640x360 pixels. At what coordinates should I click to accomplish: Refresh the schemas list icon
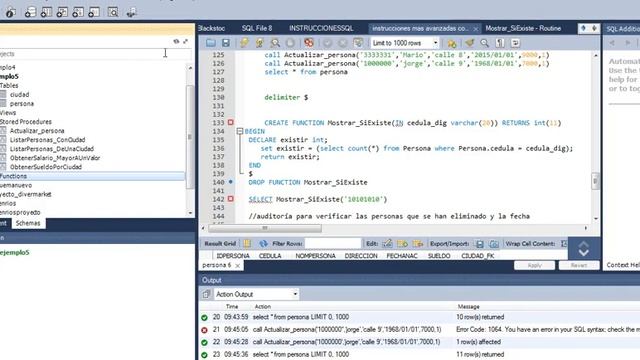click(176, 41)
